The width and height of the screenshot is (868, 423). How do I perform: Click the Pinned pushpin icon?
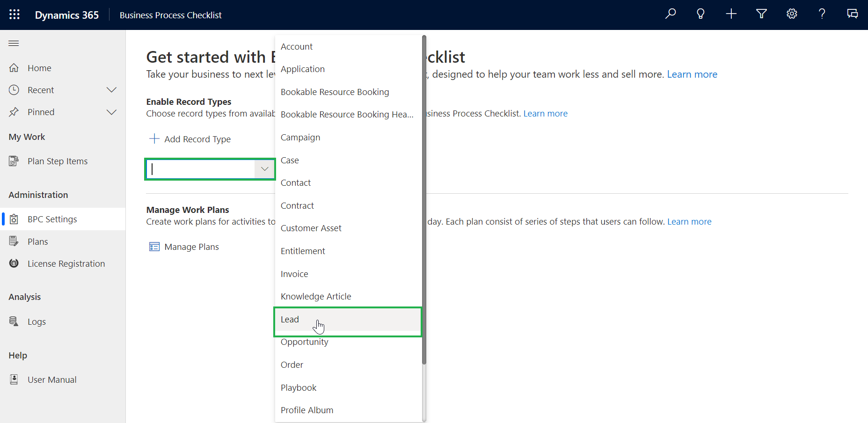[x=14, y=112]
